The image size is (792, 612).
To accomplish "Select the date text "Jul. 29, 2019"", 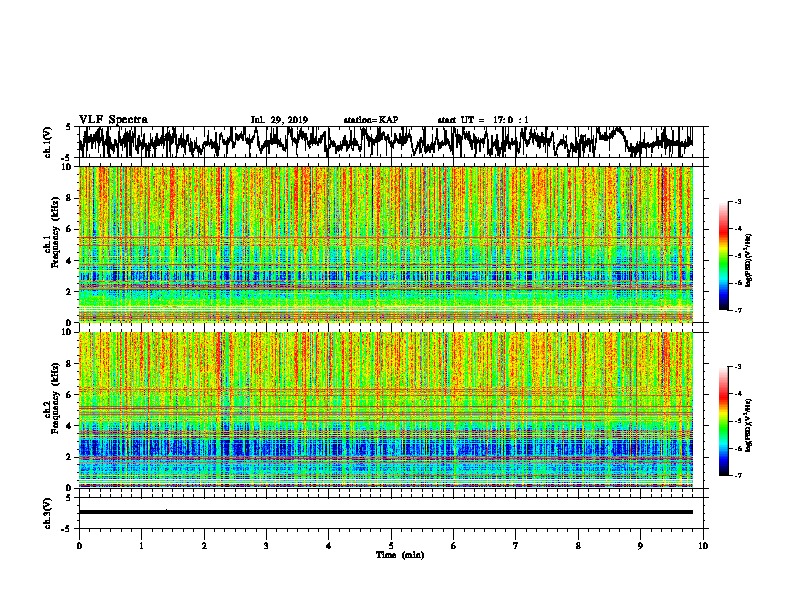I will pyautogui.click(x=279, y=120).
